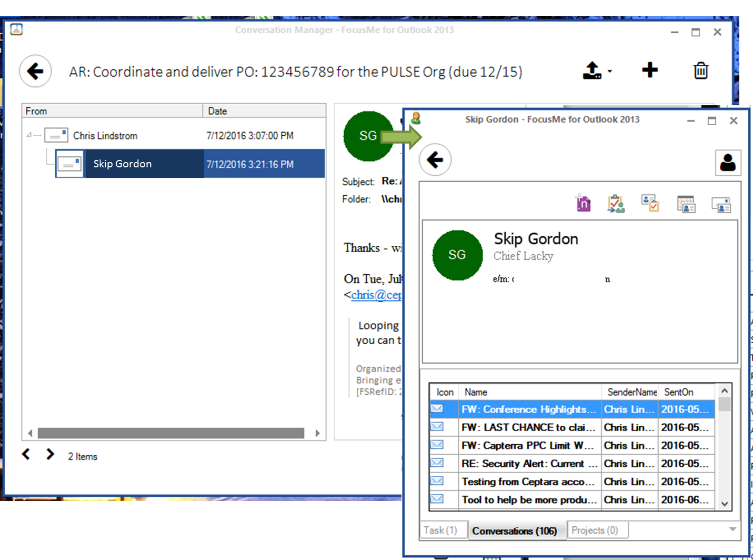
Task: Click the Skip Gordon window title icon
Action: coord(416,118)
